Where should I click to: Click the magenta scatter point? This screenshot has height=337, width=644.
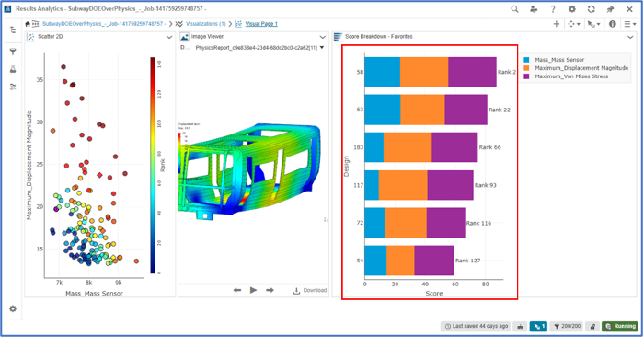[x=56, y=209]
